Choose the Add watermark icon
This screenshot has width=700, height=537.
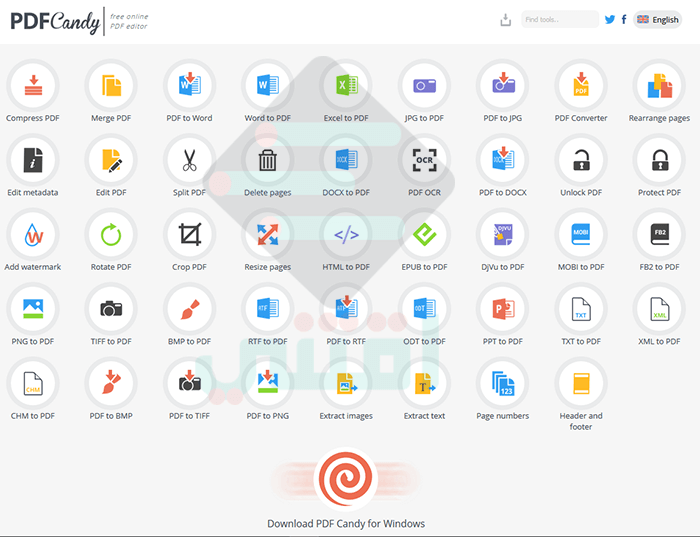[33, 234]
